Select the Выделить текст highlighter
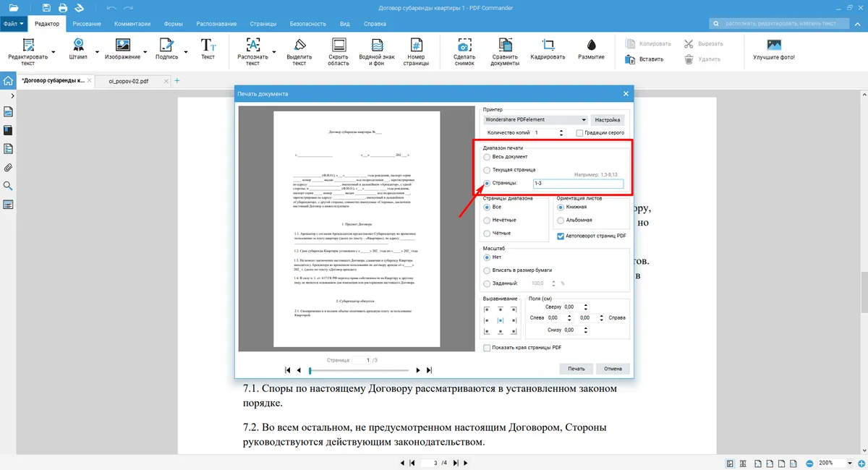Image resolution: width=868 pixels, height=470 pixels. (299, 51)
